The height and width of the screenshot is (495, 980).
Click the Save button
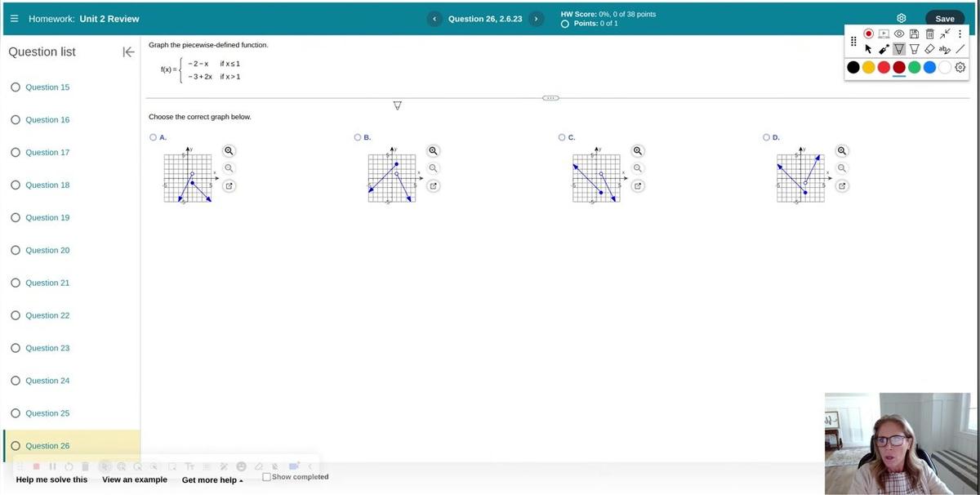[x=944, y=19]
